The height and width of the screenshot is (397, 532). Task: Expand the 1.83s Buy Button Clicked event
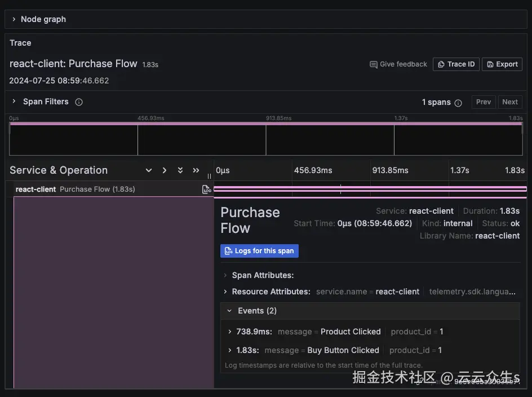pos(230,350)
